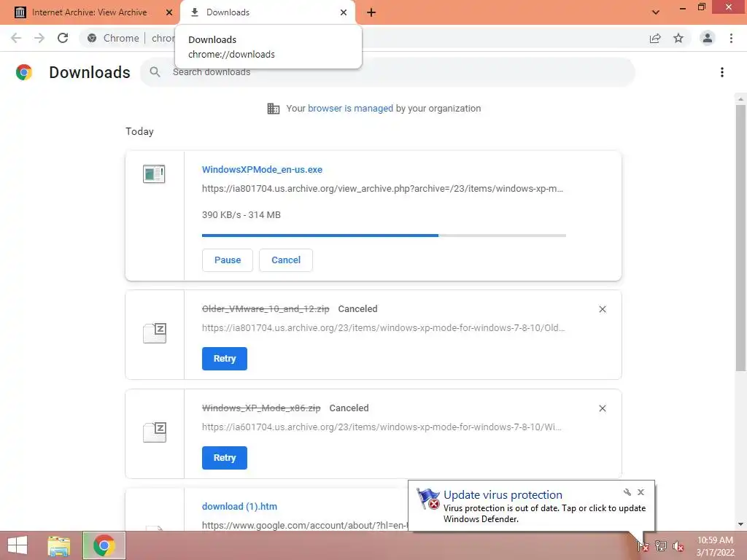Click the Windows Defender flag shield icon
The image size is (747, 560).
pyautogui.click(x=427, y=499)
